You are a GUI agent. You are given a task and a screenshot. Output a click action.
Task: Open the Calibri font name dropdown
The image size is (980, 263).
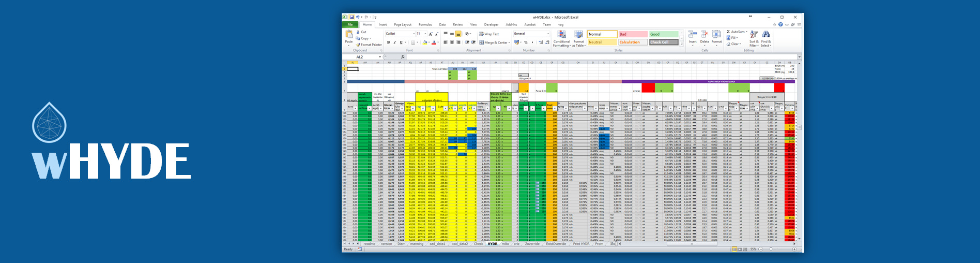click(x=414, y=34)
